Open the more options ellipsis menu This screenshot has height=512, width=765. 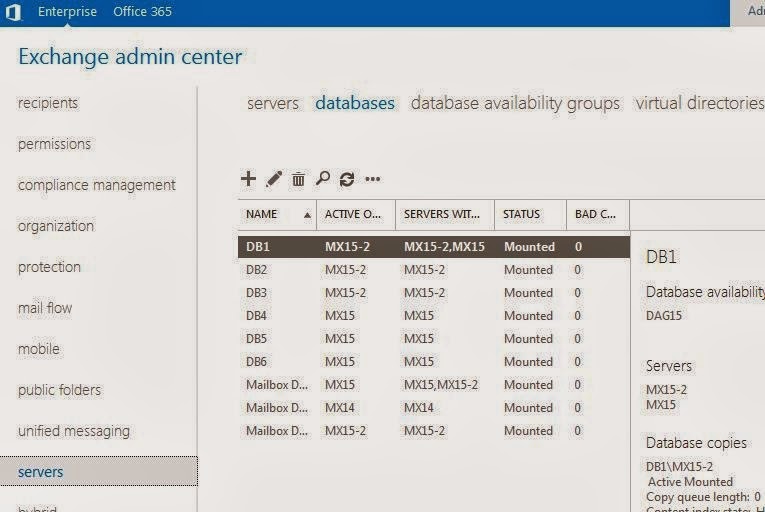point(373,180)
